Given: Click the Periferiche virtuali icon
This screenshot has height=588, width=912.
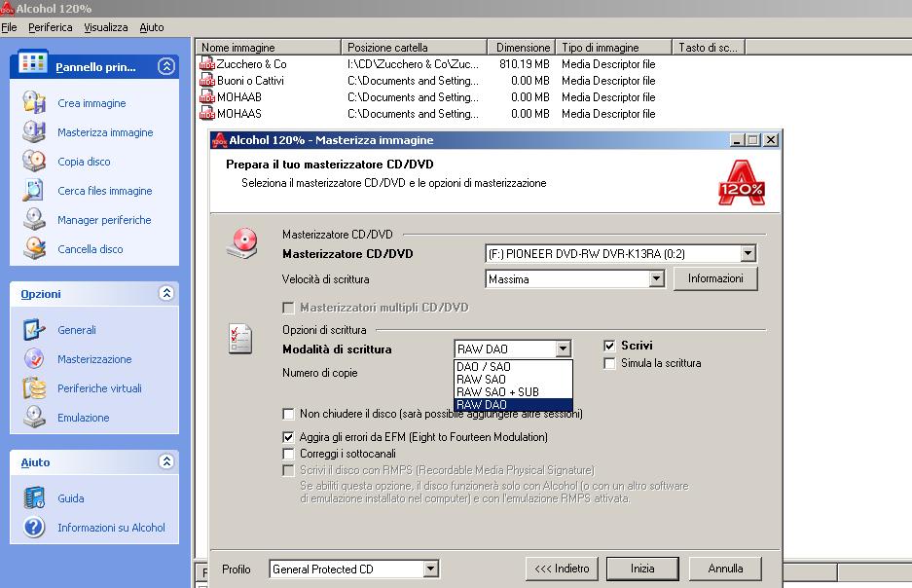Looking at the screenshot, I should (34, 387).
